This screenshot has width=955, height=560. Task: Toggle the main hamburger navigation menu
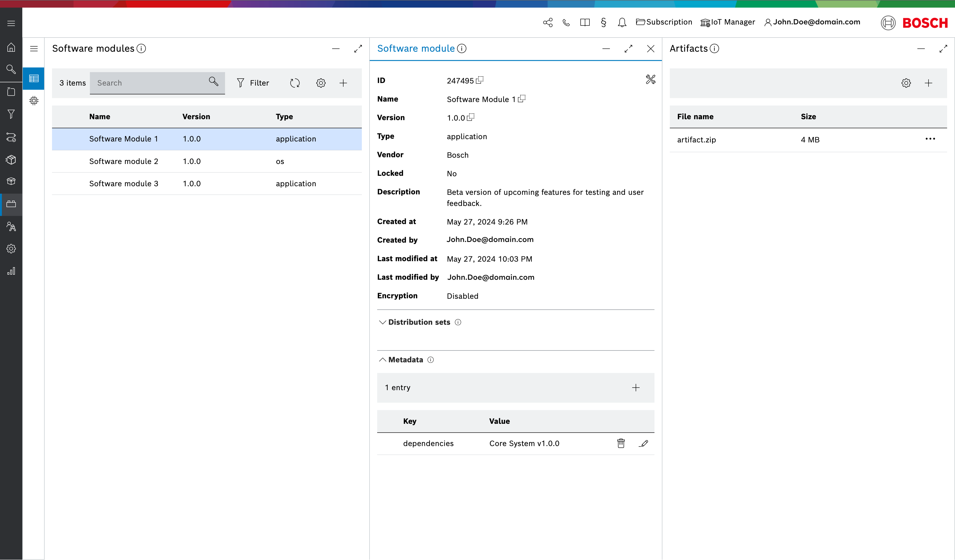click(x=11, y=23)
